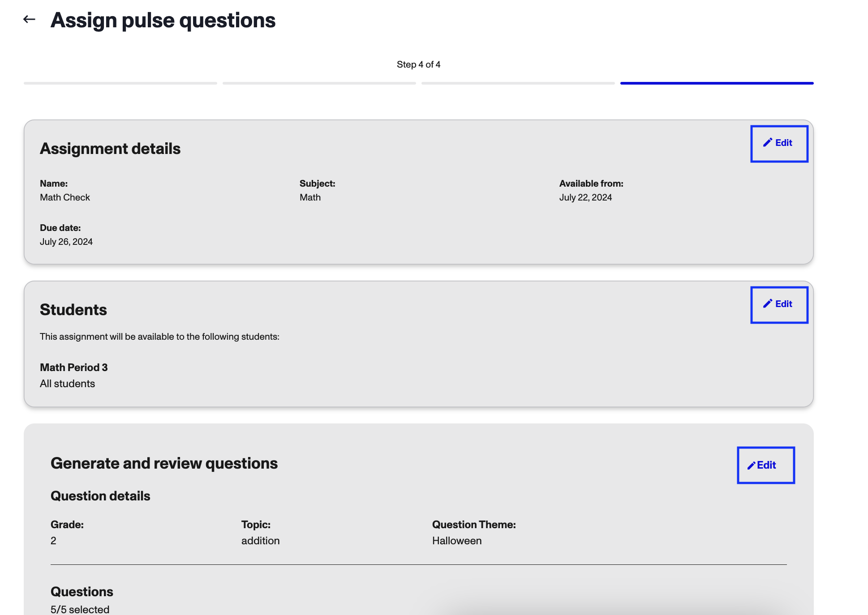
Task: Click the active fourth progress bar segment
Action: [x=717, y=83]
